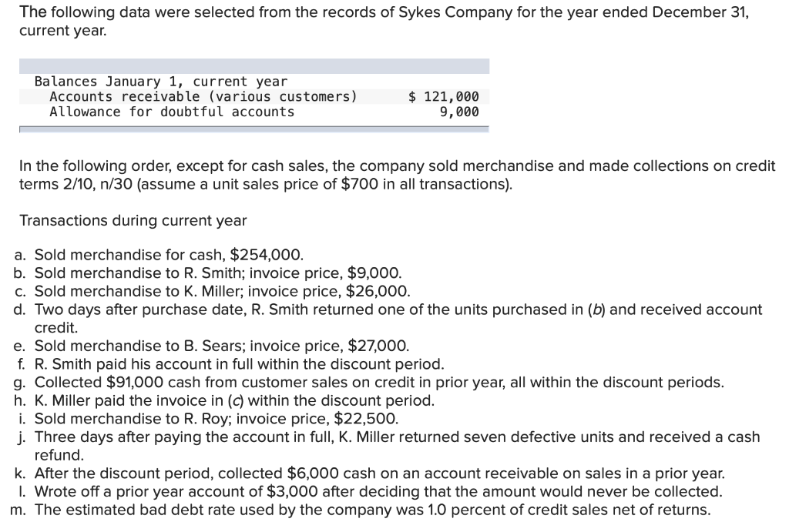
Task: Click the 'Transactions during current year' heading
Action: coord(133,221)
